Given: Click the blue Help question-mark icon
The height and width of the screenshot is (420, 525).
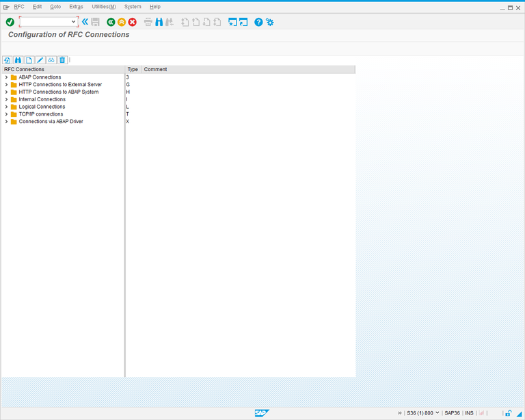Looking at the screenshot, I should 258,22.
